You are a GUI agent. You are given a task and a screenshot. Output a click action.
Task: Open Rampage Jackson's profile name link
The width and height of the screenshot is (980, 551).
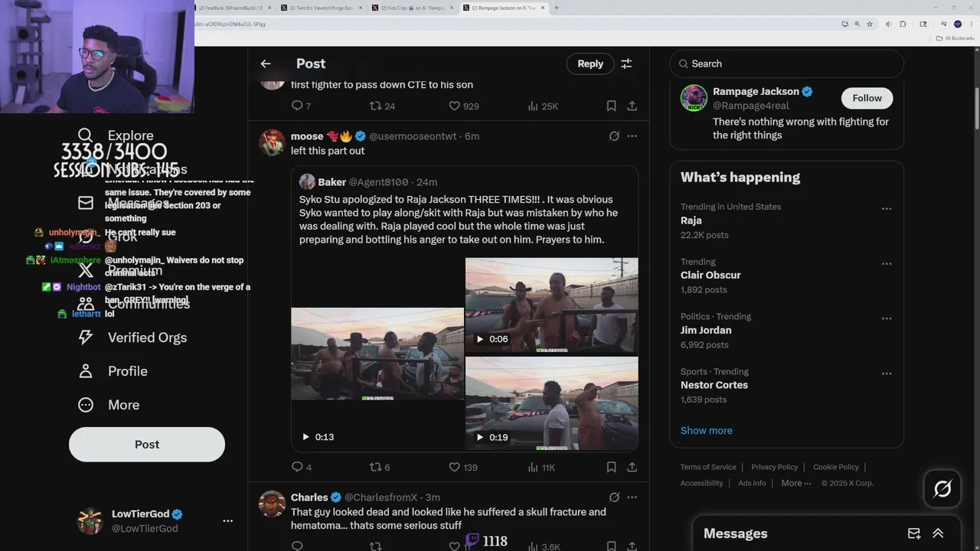[756, 91]
